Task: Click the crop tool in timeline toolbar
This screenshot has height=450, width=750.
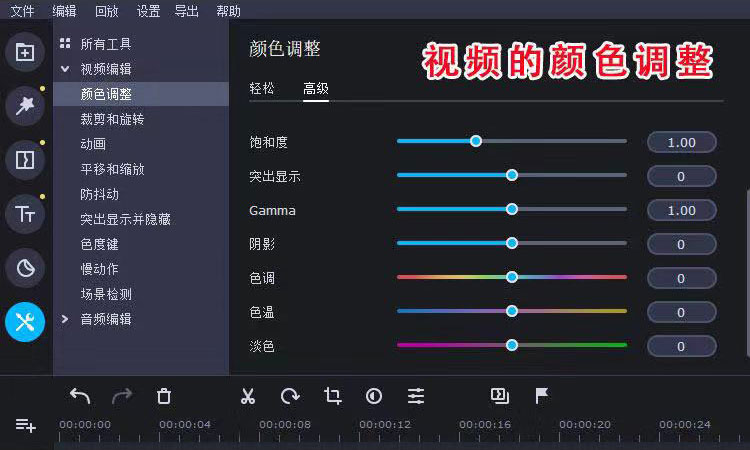Action: pos(333,396)
